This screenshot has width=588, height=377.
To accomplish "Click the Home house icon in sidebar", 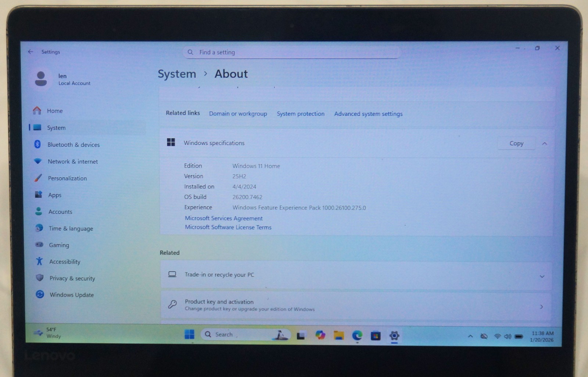I will [37, 110].
